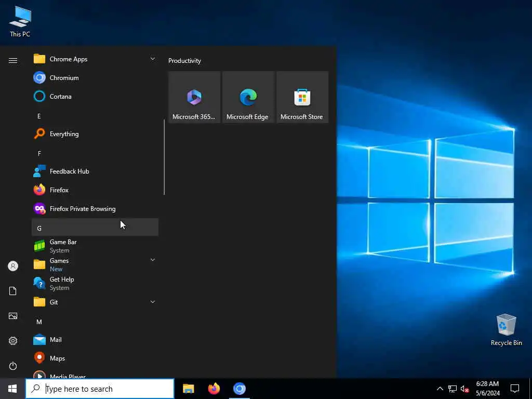532x399 pixels.
Task: Click the letter G section header
Action: pos(95,227)
